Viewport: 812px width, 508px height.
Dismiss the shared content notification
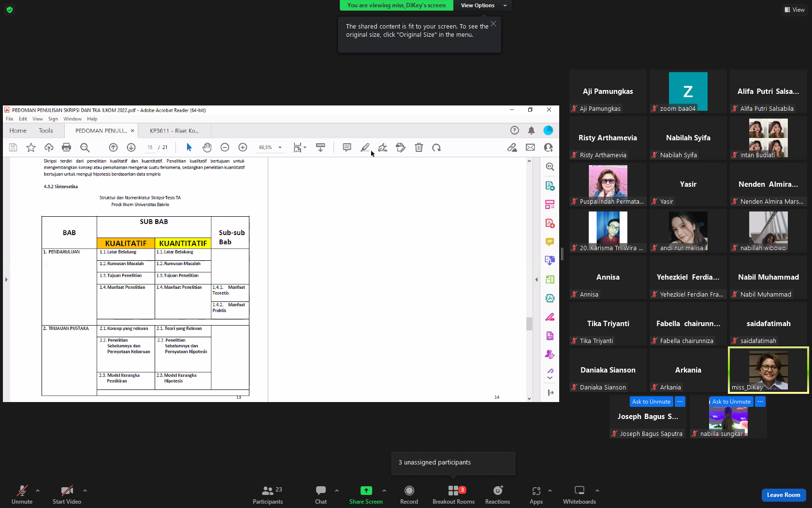pyautogui.click(x=493, y=24)
